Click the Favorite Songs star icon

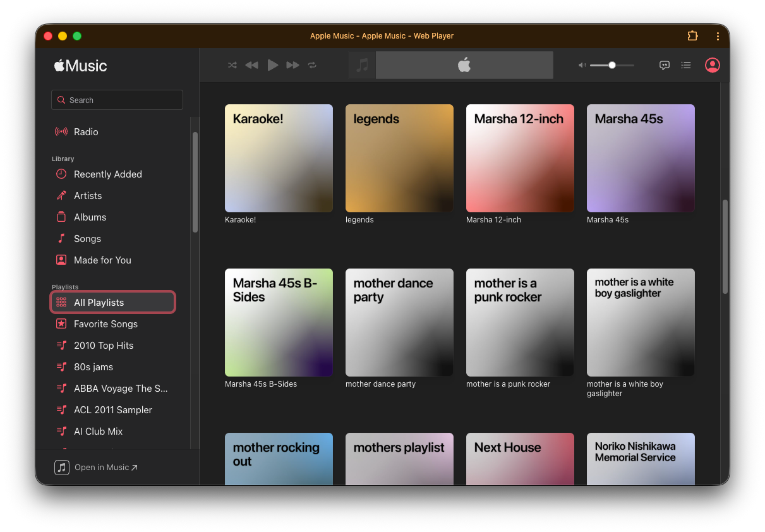61,324
